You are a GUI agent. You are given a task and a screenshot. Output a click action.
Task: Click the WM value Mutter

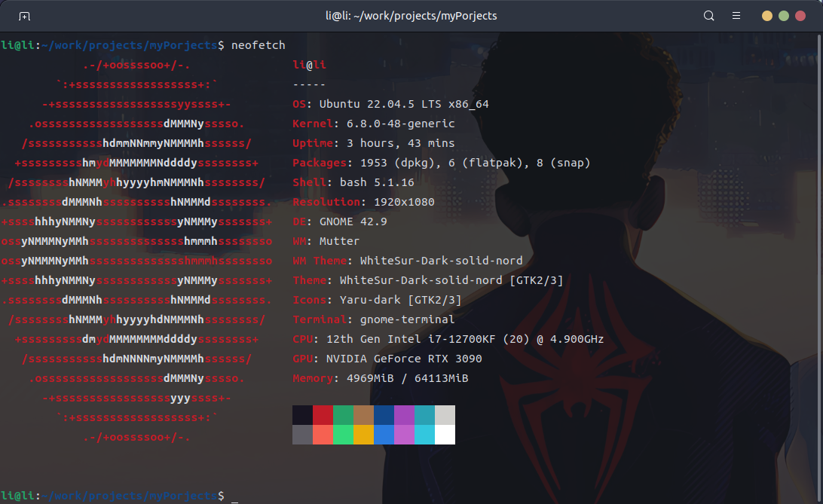(x=340, y=241)
